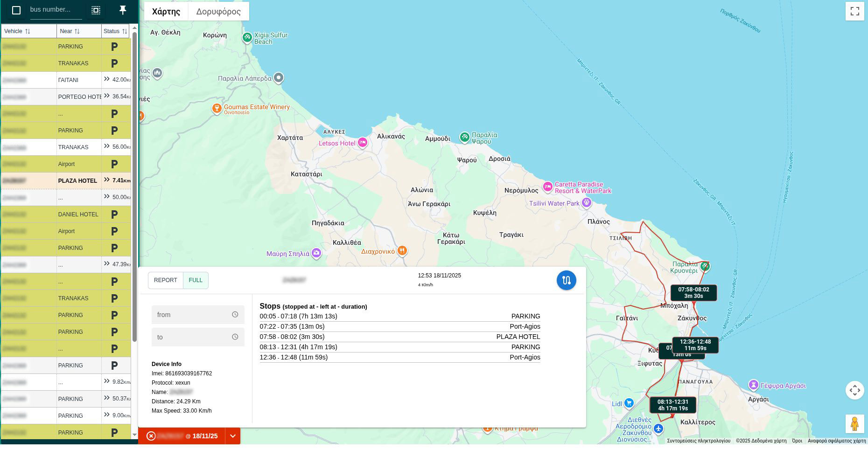Select the PLAZA HOTEL vehicle row

[66, 181]
